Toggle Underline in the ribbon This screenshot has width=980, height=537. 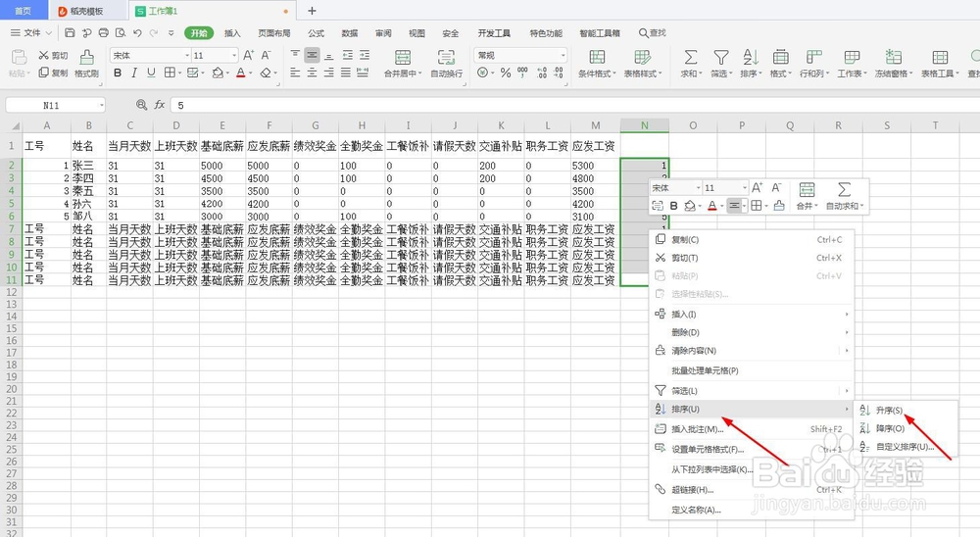(151, 73)
